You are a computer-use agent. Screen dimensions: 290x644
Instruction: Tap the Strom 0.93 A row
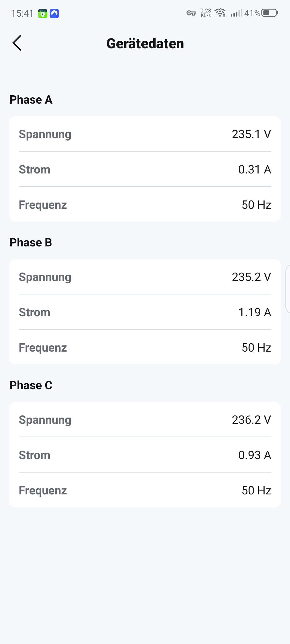(145, 455)
